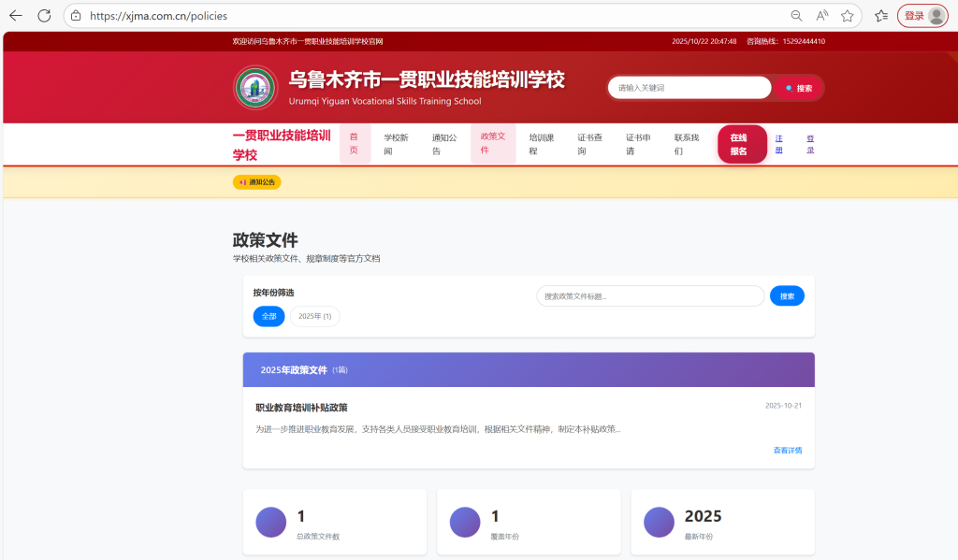Click the policy title search field
958x560 pixels.
tap(650, 296)
